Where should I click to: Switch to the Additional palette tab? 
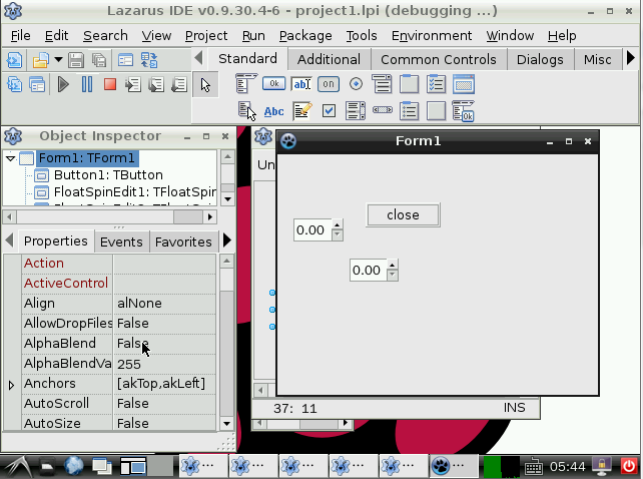329,59
